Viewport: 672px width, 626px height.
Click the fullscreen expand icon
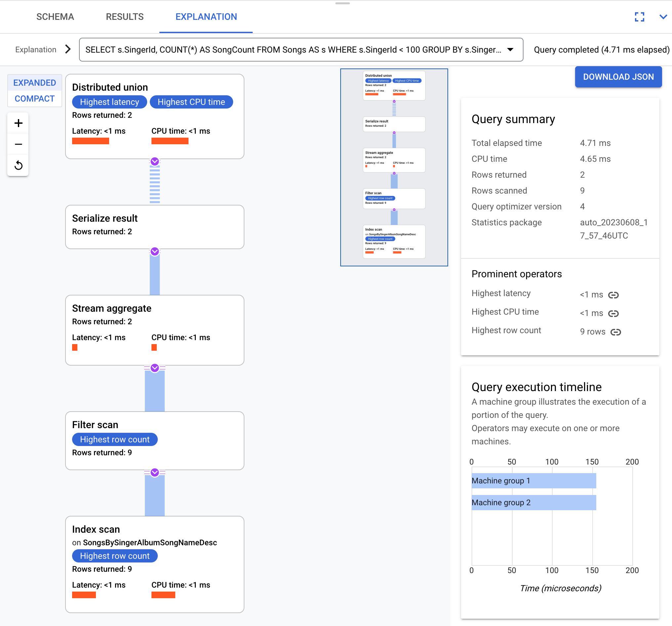[640, 17]
